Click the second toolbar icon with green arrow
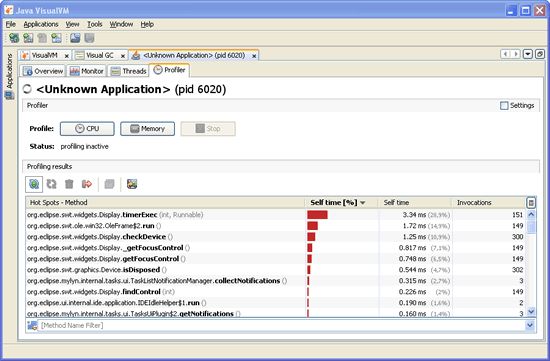This screenshot has width=550, height=361. [28, 38]
